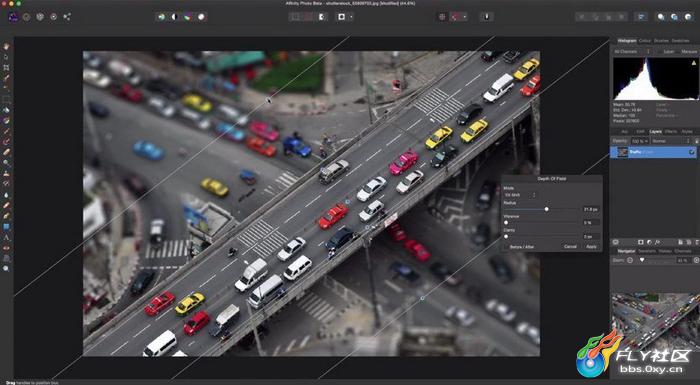This screenshot has height=385, width=700.
Task: Select the Text tool
Action: coord(6,237)
